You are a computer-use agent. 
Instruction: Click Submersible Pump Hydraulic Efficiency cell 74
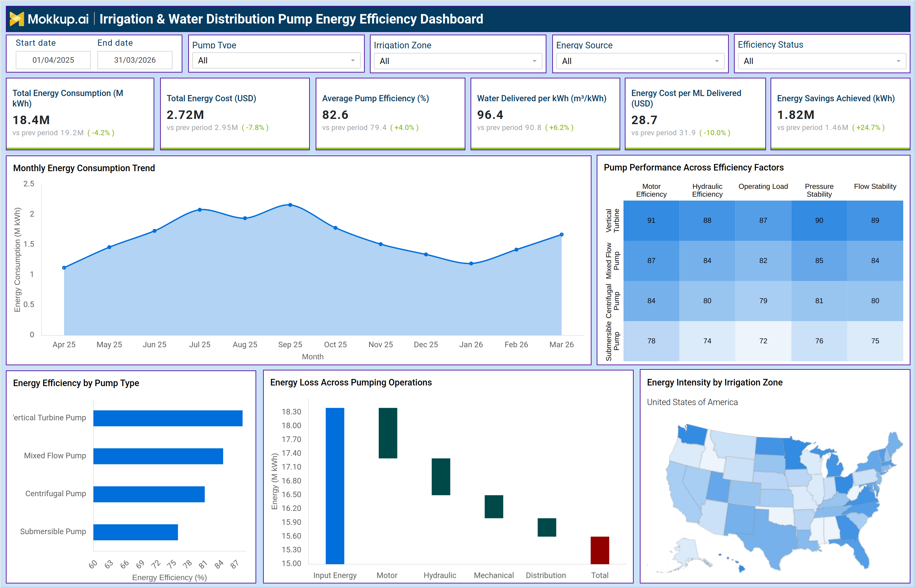(x=707, y=341)
